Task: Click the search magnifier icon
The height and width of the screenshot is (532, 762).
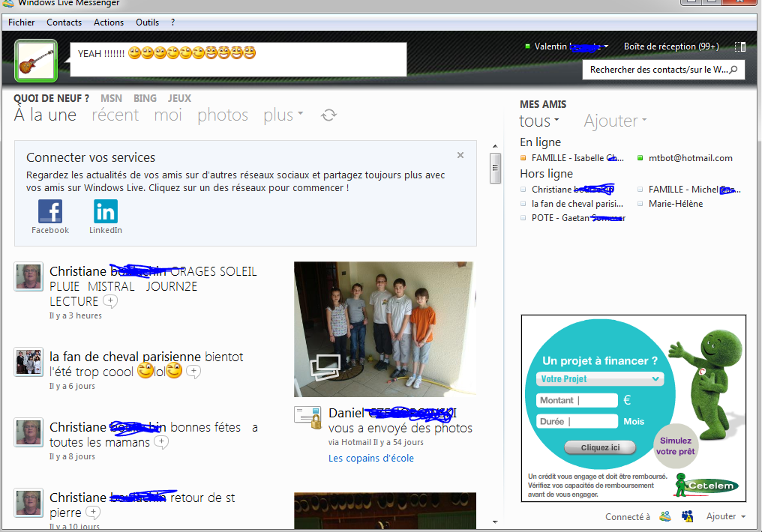Action: [x=733, y=70]
